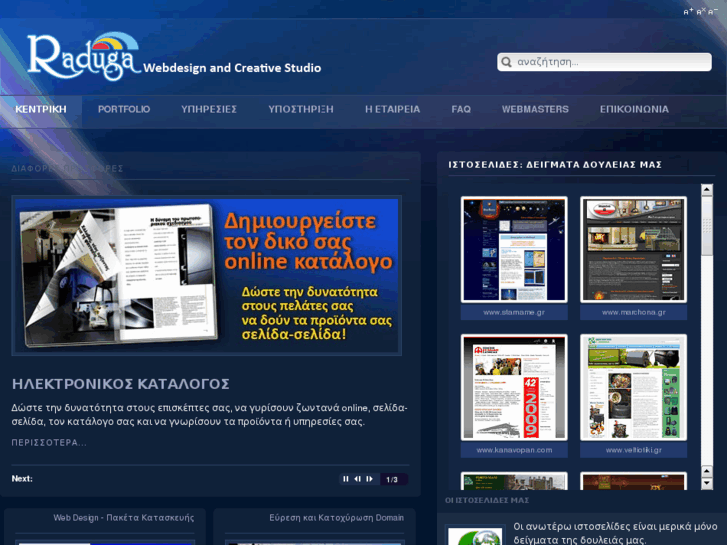Screen dimensions: 727x545
Task: Click the www.veltiotiki.gr caption
Action: click(633, 450)
